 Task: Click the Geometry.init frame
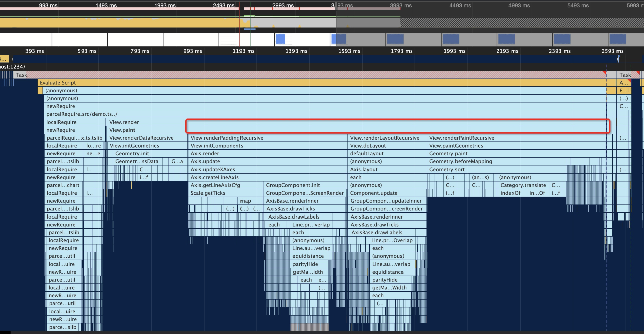coord(150,154)
